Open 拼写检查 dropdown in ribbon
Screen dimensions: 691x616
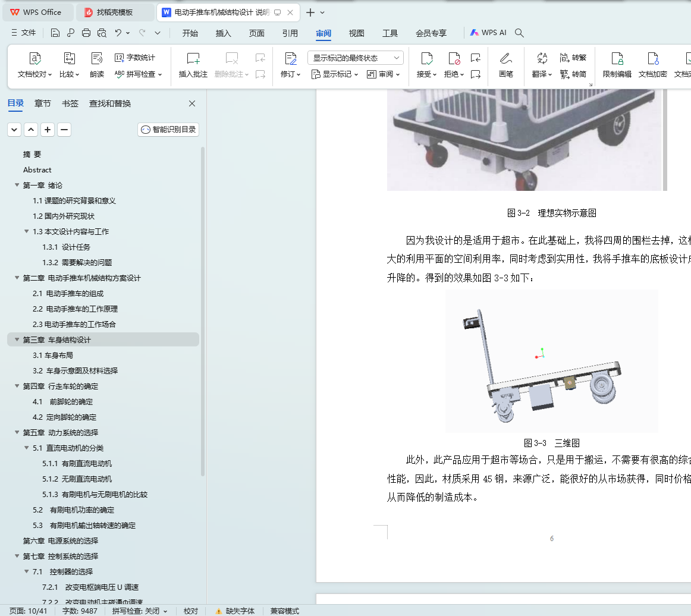[x=138, y=74]
